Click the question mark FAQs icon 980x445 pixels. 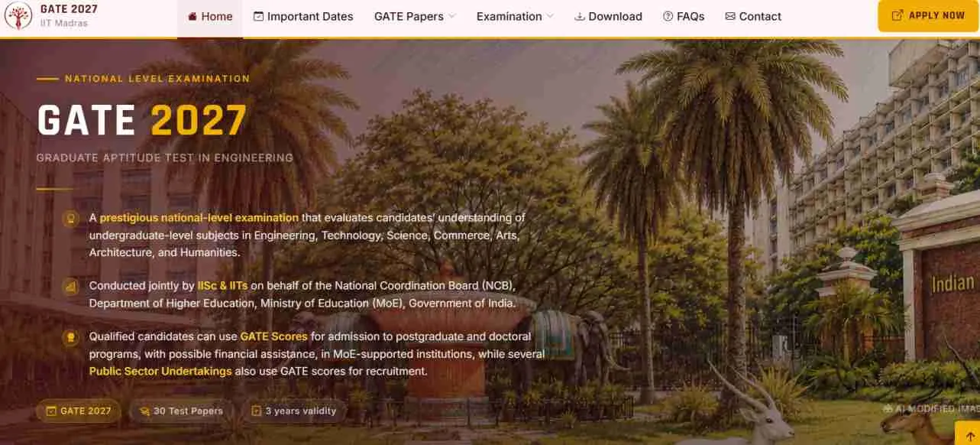coord(668,16)
